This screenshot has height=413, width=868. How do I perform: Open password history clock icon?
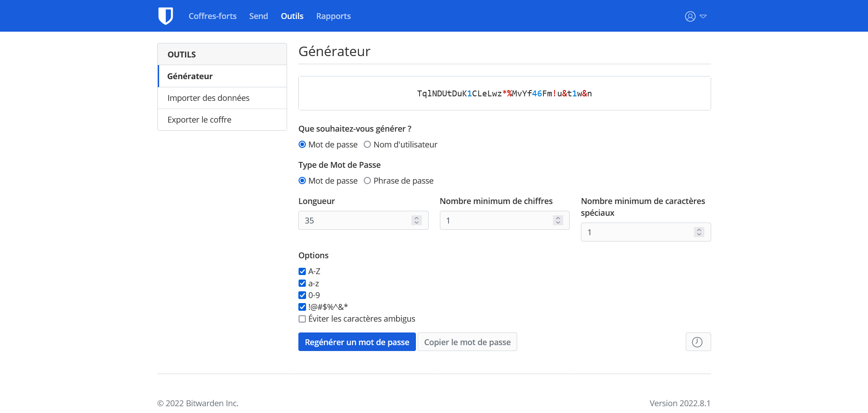point(698,342)
